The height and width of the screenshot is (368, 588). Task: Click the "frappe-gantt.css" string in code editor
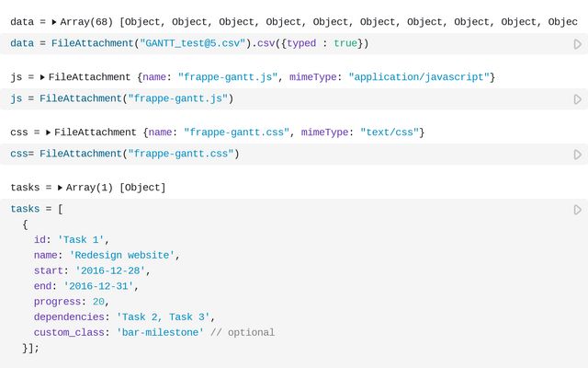pyautogui.click(x=181, y=154)
